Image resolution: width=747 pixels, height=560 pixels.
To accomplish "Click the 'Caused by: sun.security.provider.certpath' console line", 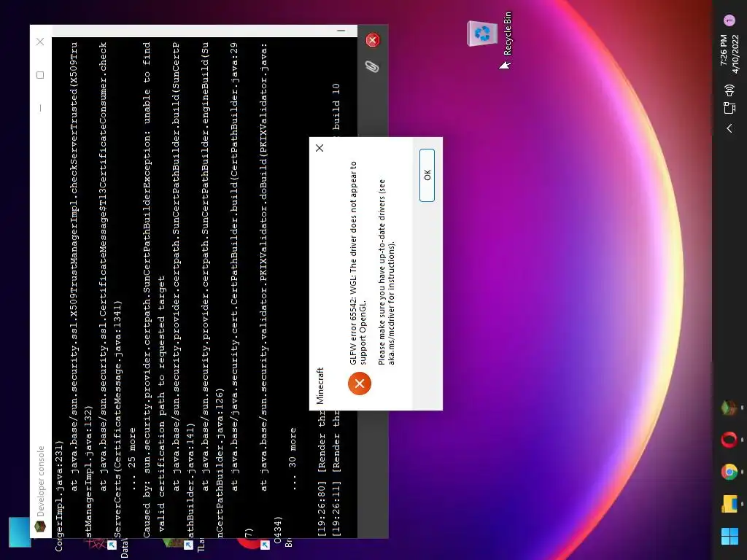I will coord(147,290).
